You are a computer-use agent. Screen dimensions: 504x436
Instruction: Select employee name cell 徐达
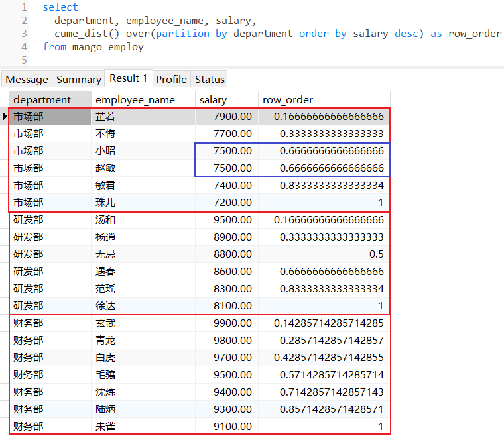click(x=143, y=306)
